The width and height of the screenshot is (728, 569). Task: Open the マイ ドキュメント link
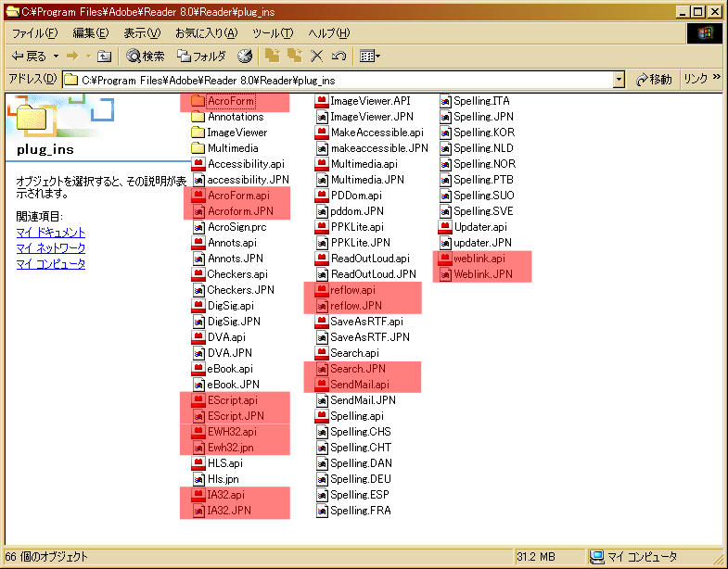[51, 232]
